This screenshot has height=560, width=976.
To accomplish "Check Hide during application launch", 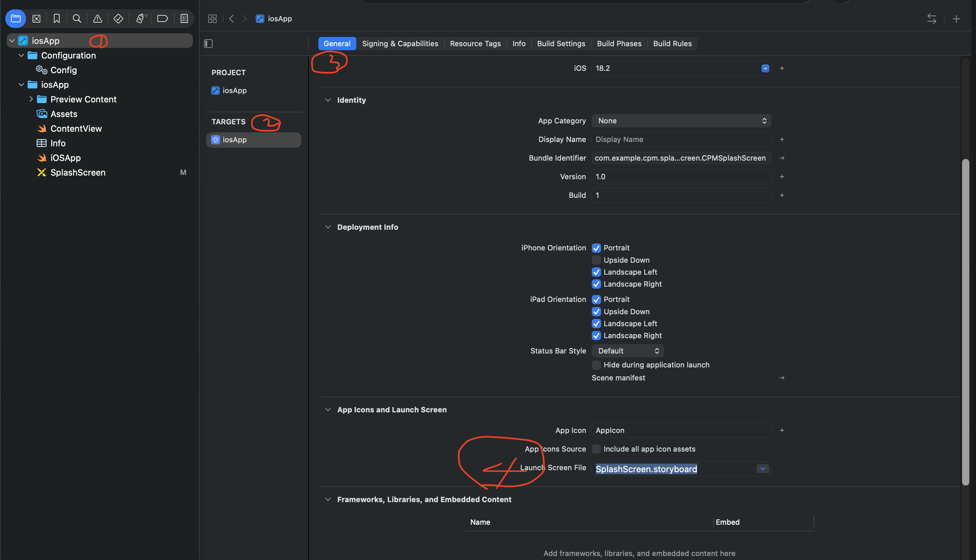I will [x=596, y=364].
